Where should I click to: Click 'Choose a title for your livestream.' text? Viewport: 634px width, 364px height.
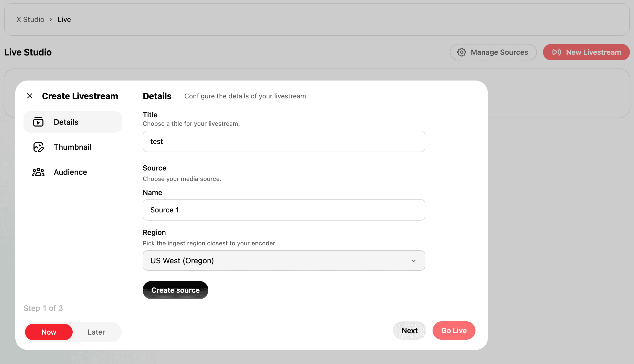point(191,123)
